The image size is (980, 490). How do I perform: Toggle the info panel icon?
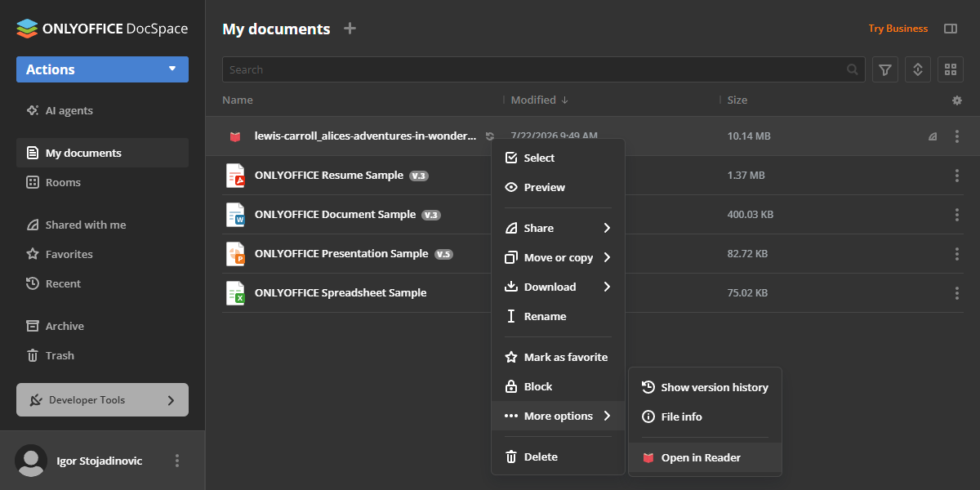coord(951,29)
